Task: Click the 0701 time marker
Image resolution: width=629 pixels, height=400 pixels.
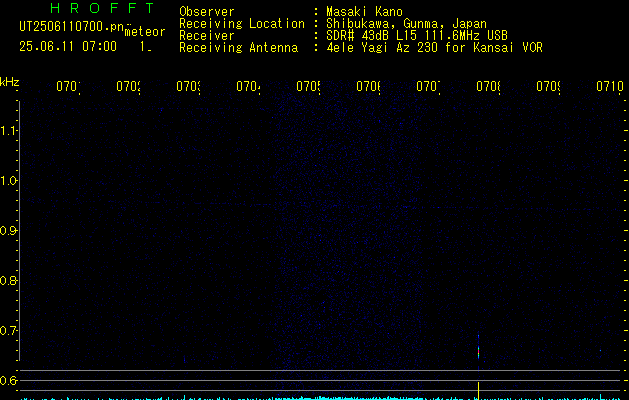Action: pyautogui.click(x=68, y=86)
